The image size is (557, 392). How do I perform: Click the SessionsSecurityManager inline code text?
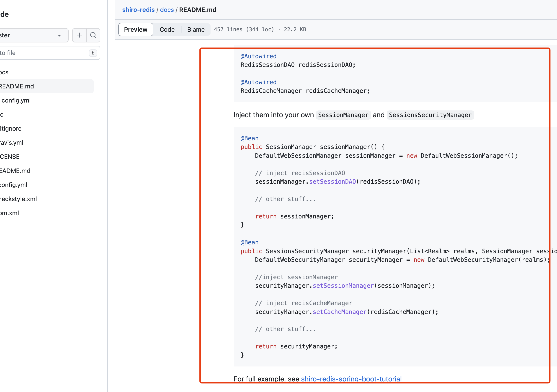(430, 115)
